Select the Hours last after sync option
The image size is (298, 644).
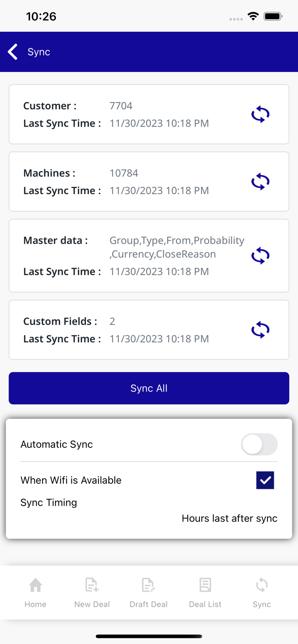(x=229, y=518)
